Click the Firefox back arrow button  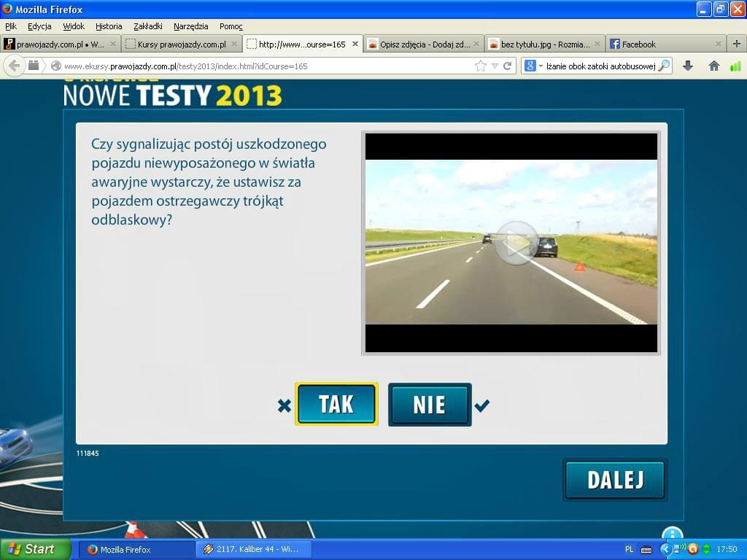click(15, 66)
